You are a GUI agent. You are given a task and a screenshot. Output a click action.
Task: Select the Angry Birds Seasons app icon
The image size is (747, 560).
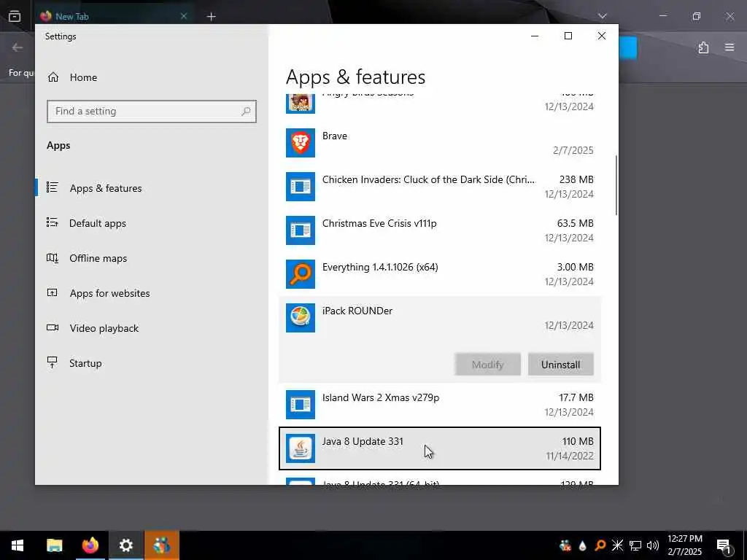(x=300, y=104)
